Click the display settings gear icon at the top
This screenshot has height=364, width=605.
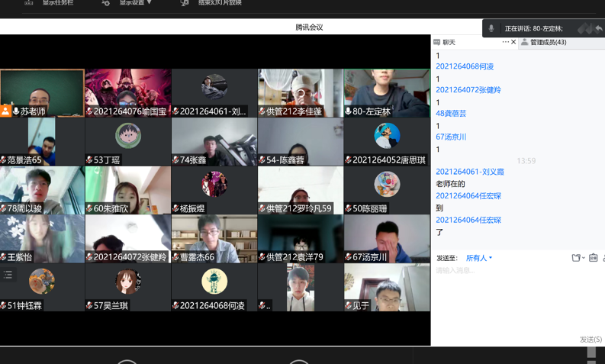coord(105,3)
